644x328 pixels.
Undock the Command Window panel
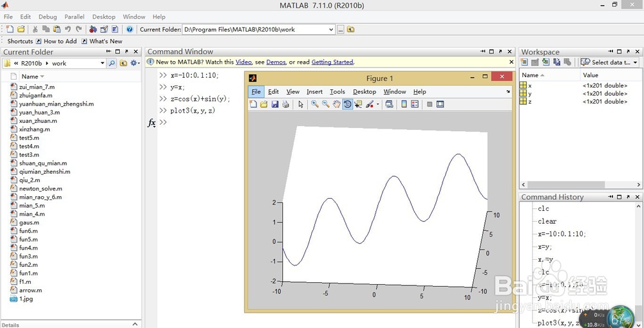(500, 51)
